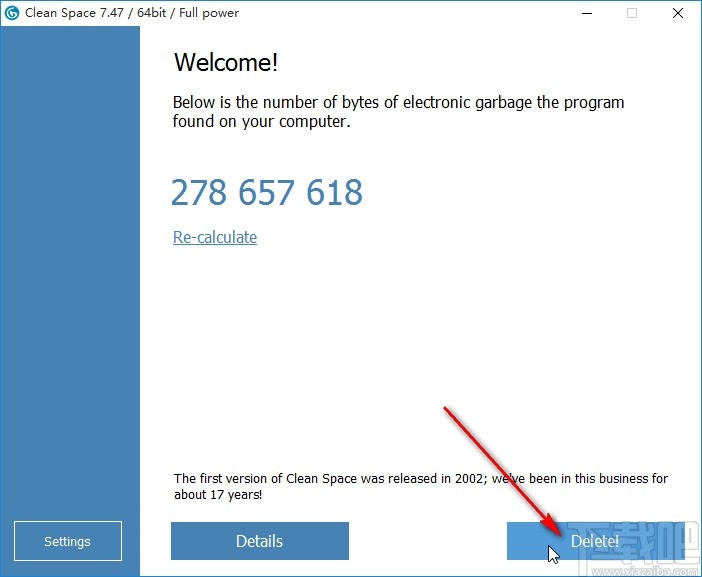Click the Delete! button

pos(595,541)
